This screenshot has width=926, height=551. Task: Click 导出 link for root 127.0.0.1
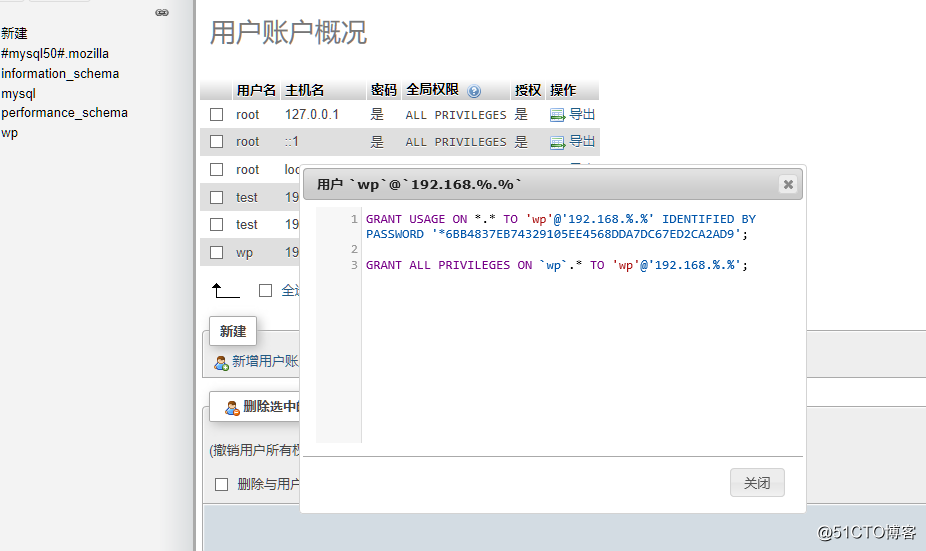582,114
